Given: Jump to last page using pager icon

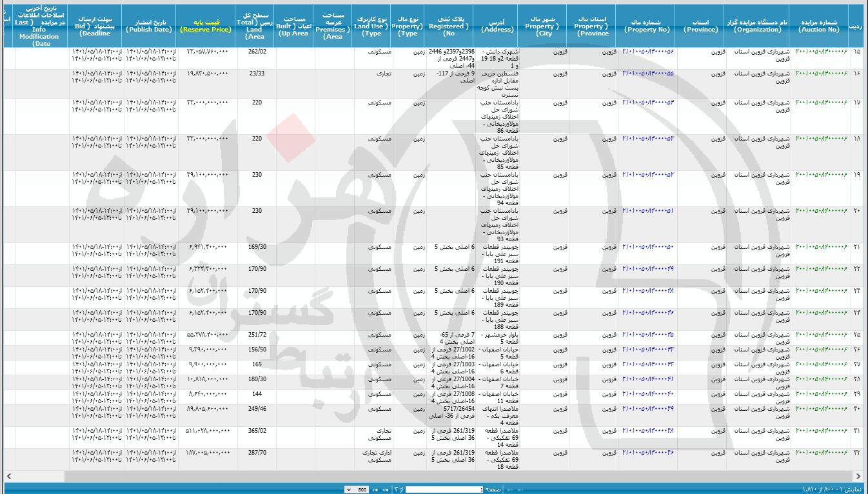Looking at the screenshot, I should 375,489.
